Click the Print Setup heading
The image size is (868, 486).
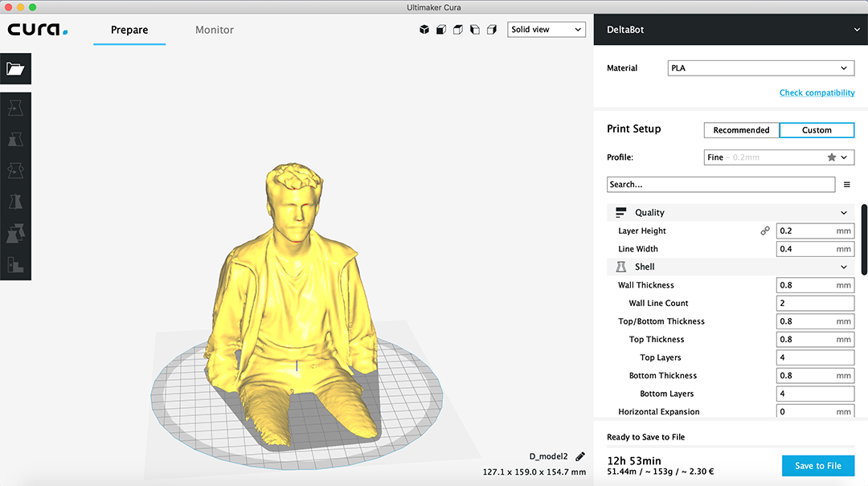tap(634, 129)
